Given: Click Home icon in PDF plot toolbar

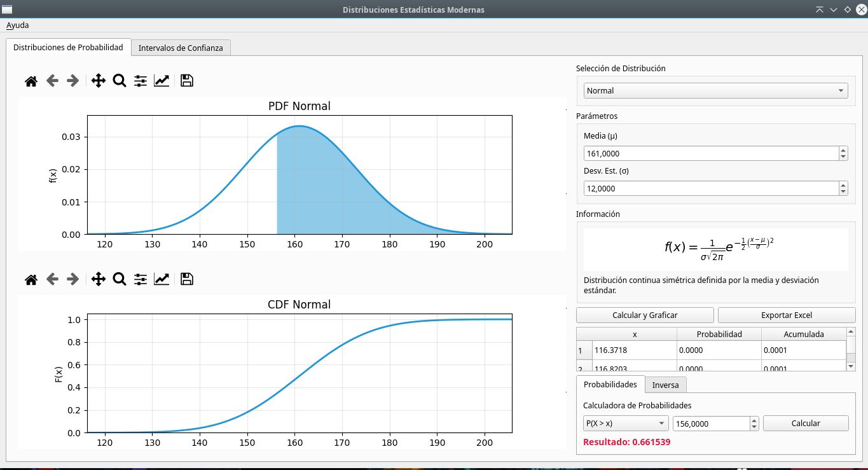Looking at the screenshot, I should [x=31, y=81].
